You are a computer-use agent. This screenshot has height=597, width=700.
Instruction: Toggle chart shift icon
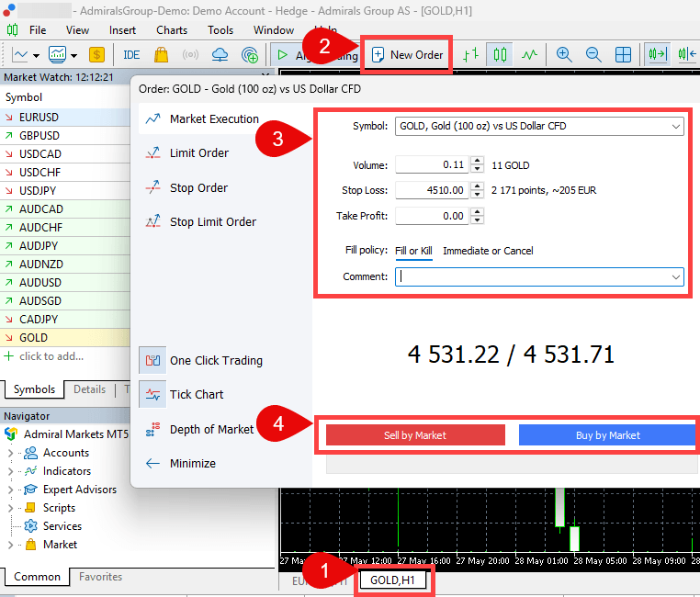tap(687, 55)
